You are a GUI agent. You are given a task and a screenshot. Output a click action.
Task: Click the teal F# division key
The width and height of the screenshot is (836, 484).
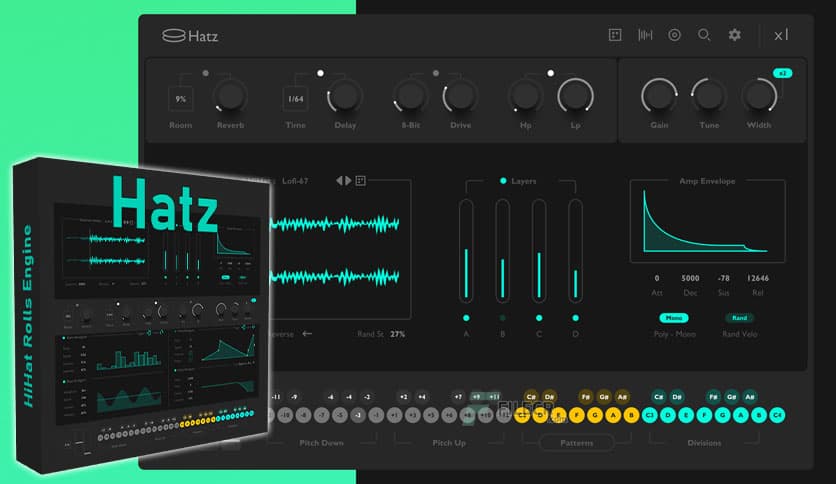pos(713,397)
